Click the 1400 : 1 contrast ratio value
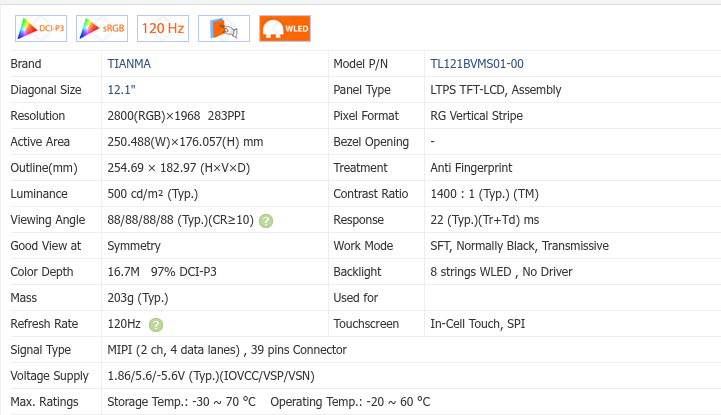The height and width of the screenshot is (415, 721). (484, 194)
